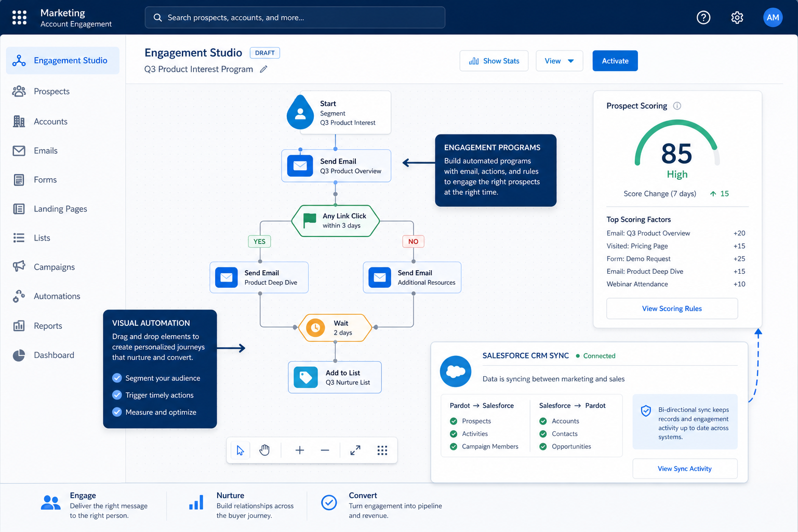Screen dimensions: 798x532
Task: Click 'Visited: Pricing Page' scoring factor
Action: [676, 246]
